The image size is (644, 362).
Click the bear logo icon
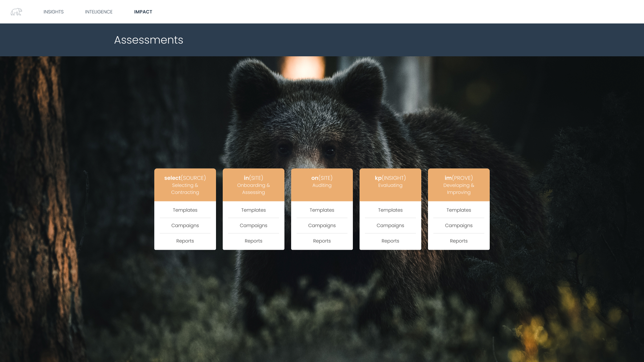[16, 12]
